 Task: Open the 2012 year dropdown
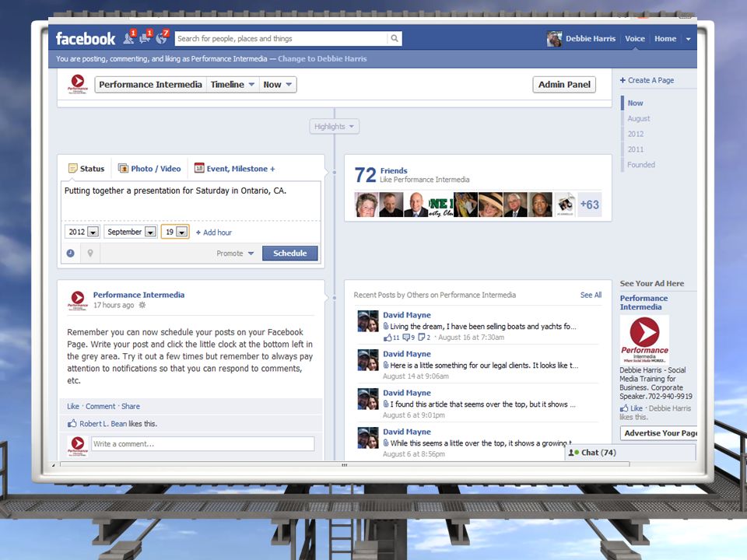[82, 232]
